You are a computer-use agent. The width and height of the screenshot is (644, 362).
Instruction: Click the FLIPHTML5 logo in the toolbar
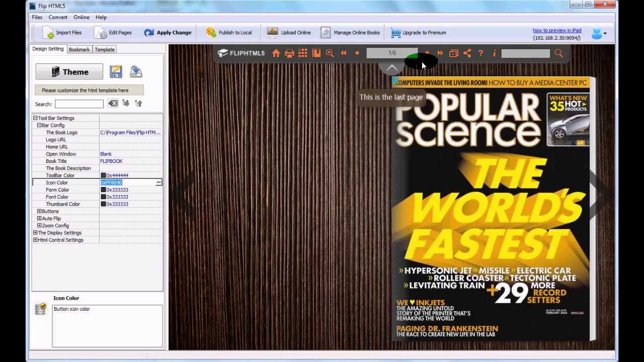pos(241,53)
